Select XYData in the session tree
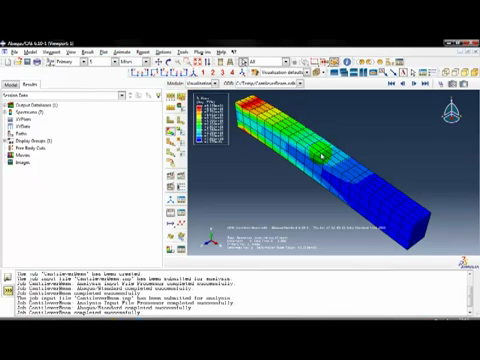Viewport: 480px width, 360px height. [23, 127]
